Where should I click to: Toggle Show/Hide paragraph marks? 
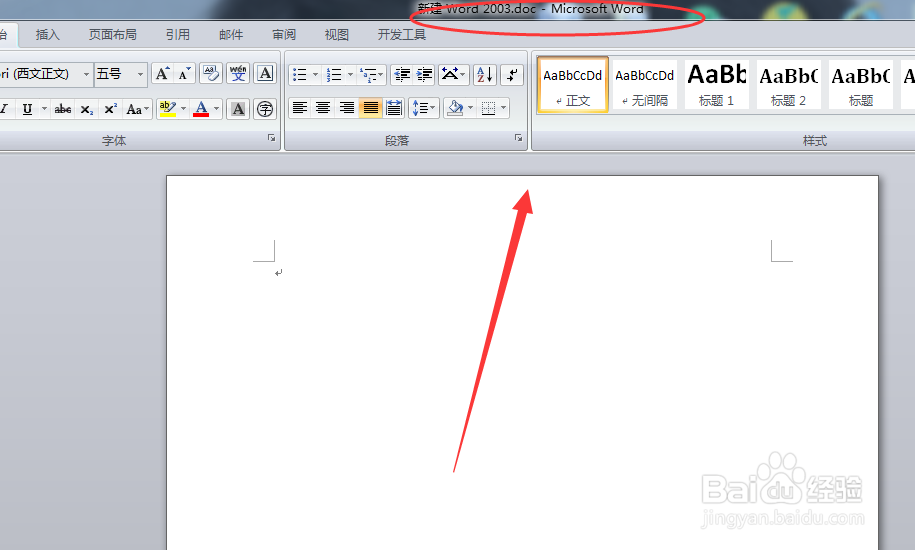512,74
